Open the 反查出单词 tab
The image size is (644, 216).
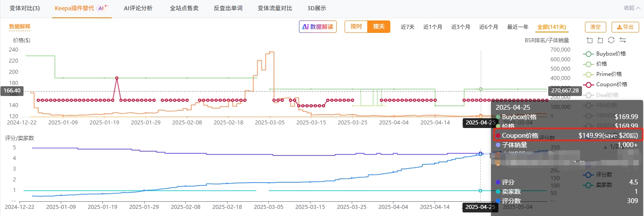point(228,8)
